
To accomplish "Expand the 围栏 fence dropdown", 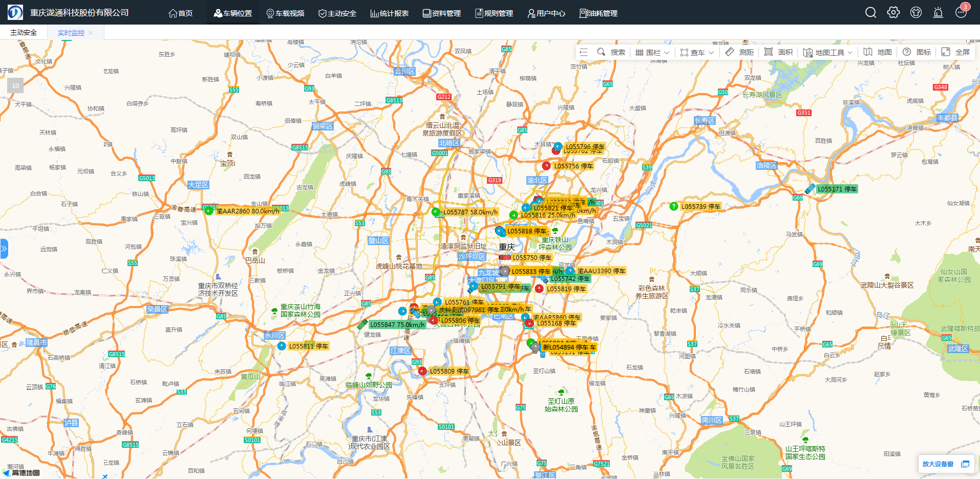I will tap(652, 52).
